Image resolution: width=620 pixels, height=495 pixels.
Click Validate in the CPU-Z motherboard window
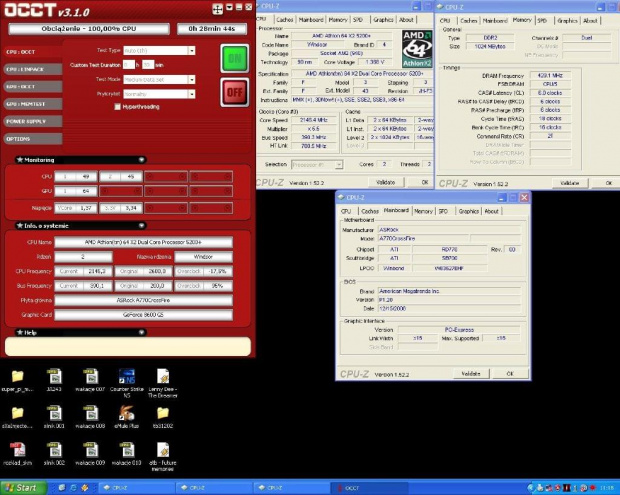471,374
